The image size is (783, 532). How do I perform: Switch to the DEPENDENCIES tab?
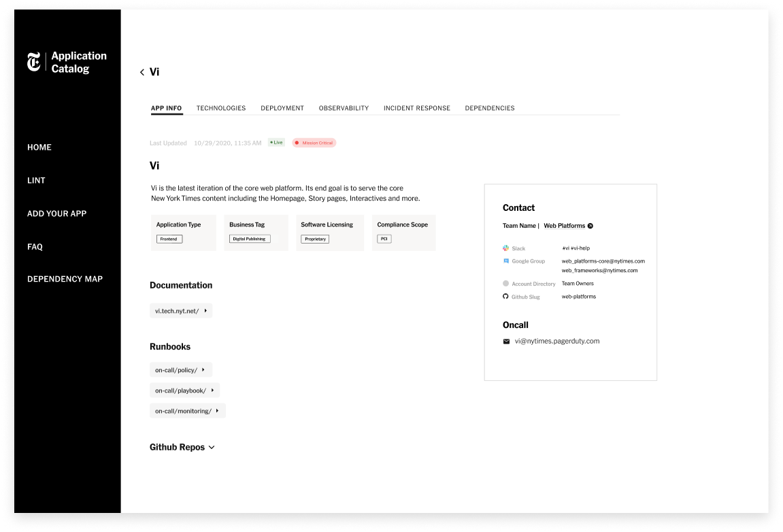(490, 108)
